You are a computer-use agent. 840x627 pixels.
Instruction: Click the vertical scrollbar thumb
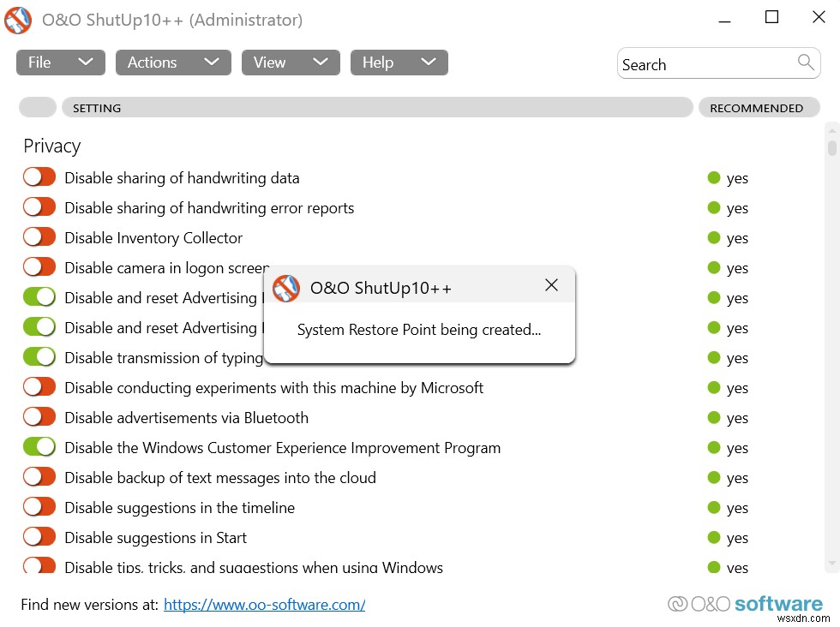coord(831,148)
